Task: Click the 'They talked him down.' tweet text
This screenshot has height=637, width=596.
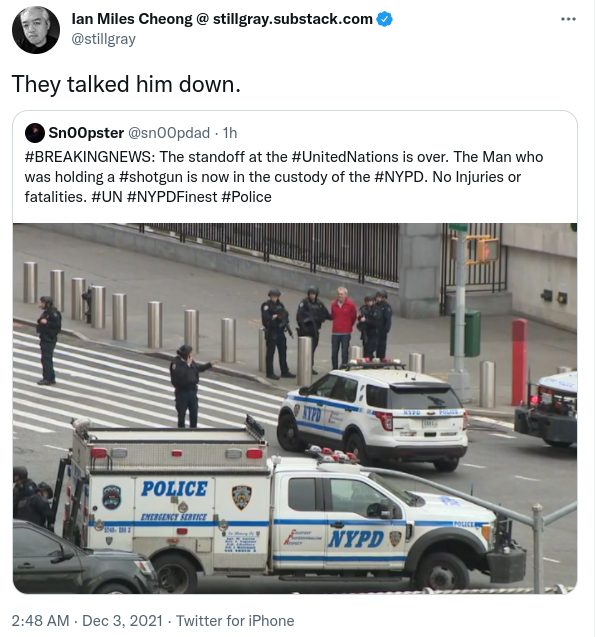Action: coord(126,84)
